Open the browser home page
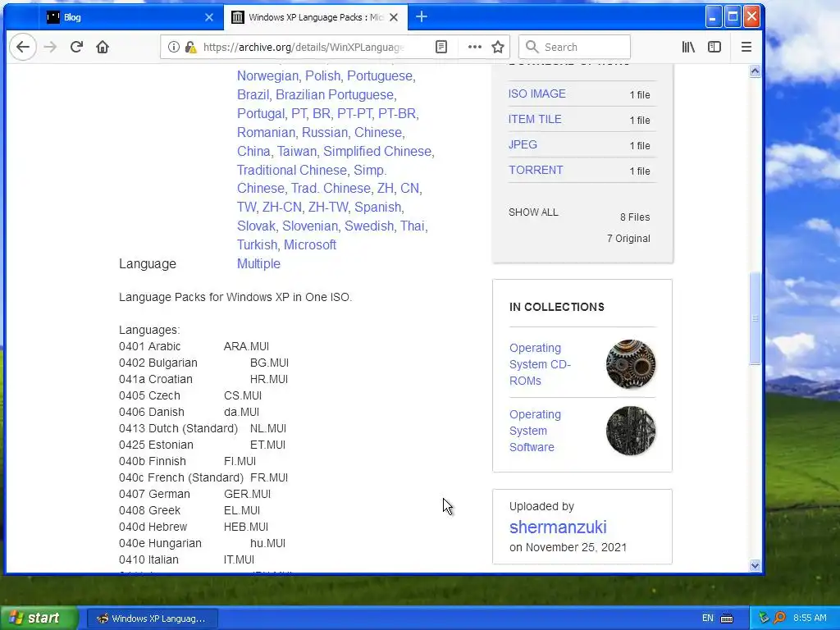The height and width of the screenshot is (630, 840). coord(103,47)
